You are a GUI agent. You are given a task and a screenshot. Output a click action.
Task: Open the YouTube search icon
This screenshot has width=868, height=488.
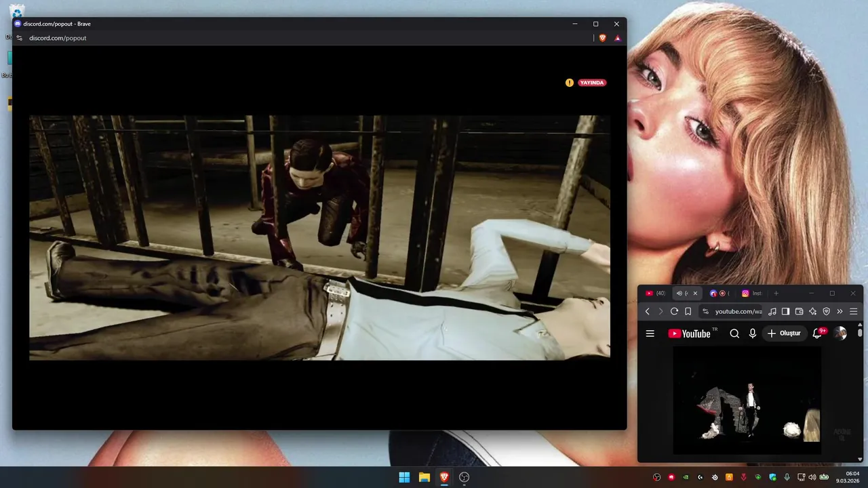734,333
